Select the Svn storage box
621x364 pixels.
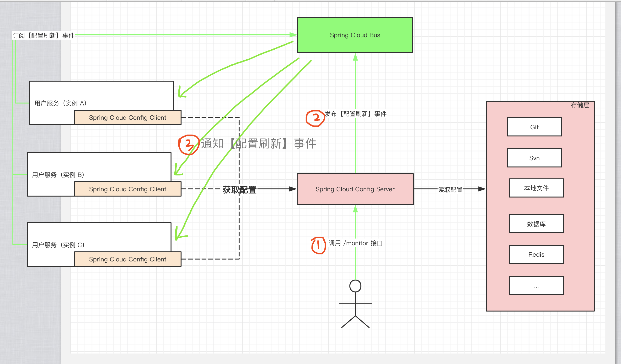point(534,158)
